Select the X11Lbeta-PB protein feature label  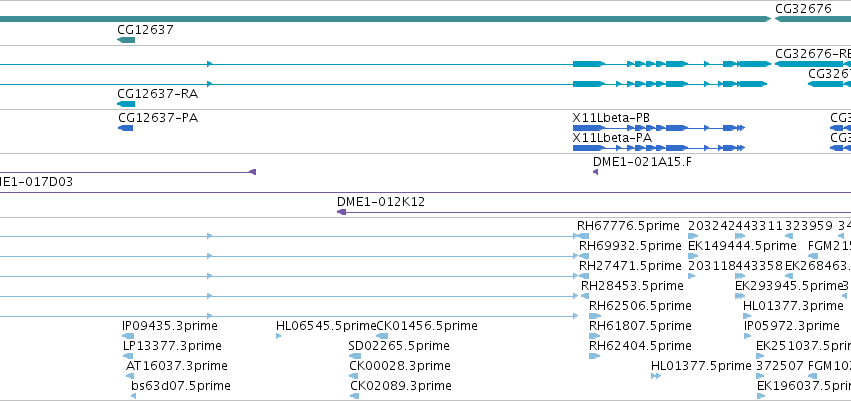pyautogui.click(x=611, y=118)
